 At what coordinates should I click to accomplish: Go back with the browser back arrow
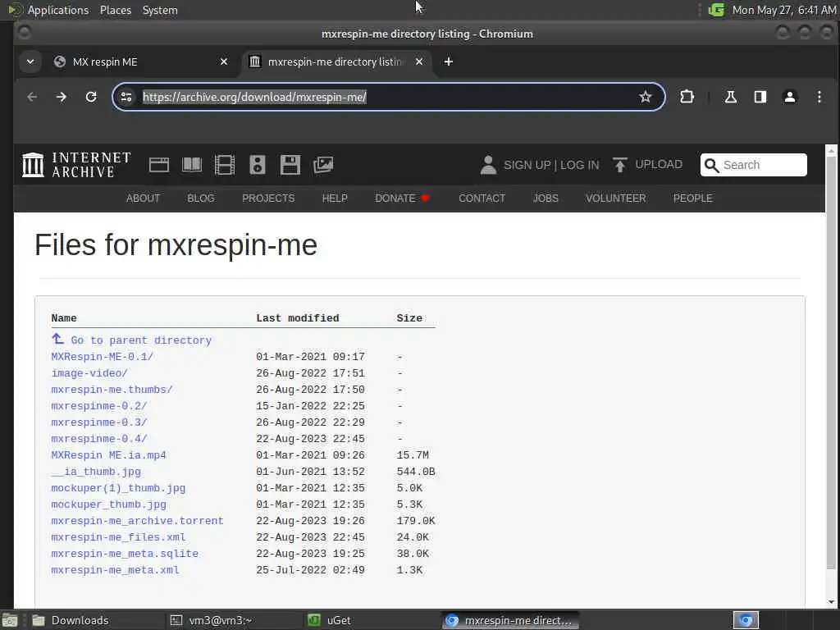point(32,97)
